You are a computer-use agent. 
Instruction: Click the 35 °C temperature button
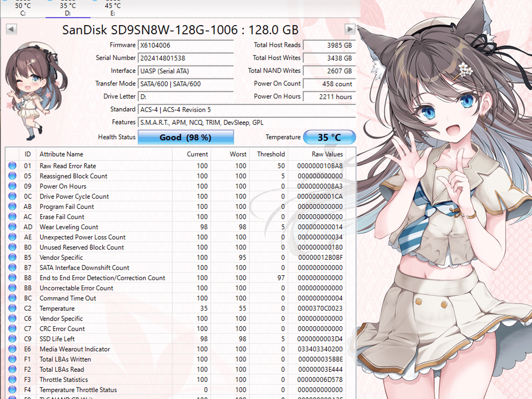329,137
